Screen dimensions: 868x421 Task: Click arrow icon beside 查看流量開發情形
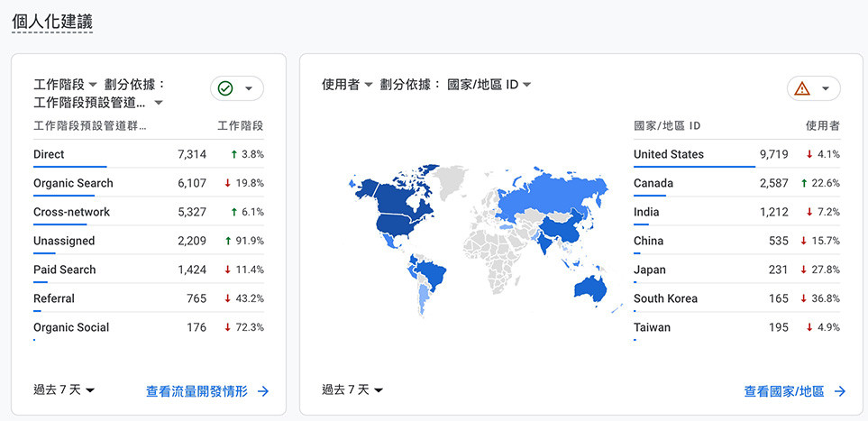(263, 391)
